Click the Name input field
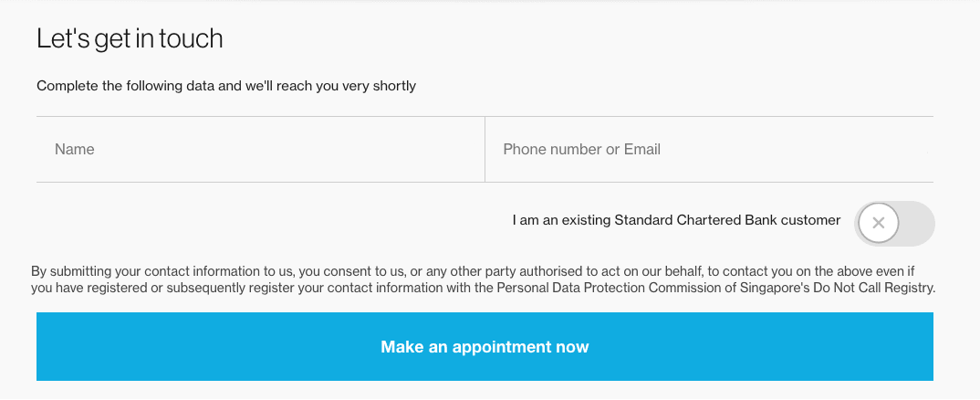980x400 pixels. [x=260, y=150]
